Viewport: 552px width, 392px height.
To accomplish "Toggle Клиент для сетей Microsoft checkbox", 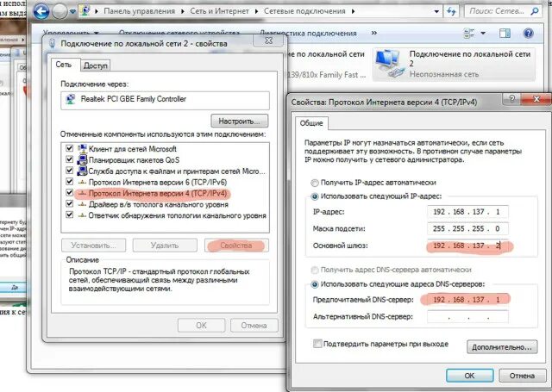I will (x=69, y=148).
